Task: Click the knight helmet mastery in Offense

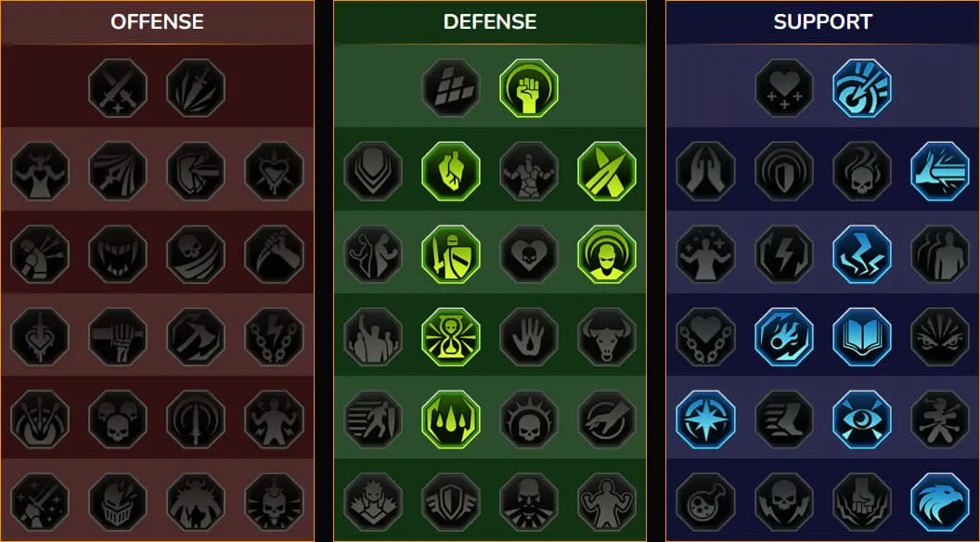Action: point(118,502)
